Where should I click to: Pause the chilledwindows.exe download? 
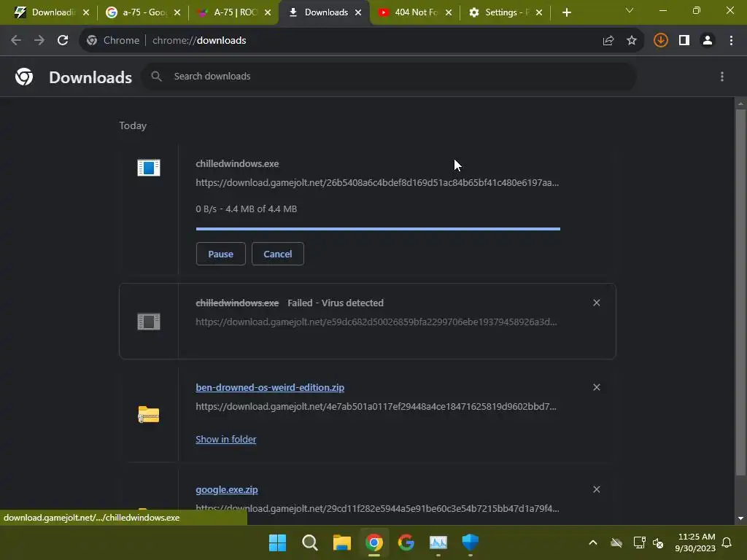point(220,254)
